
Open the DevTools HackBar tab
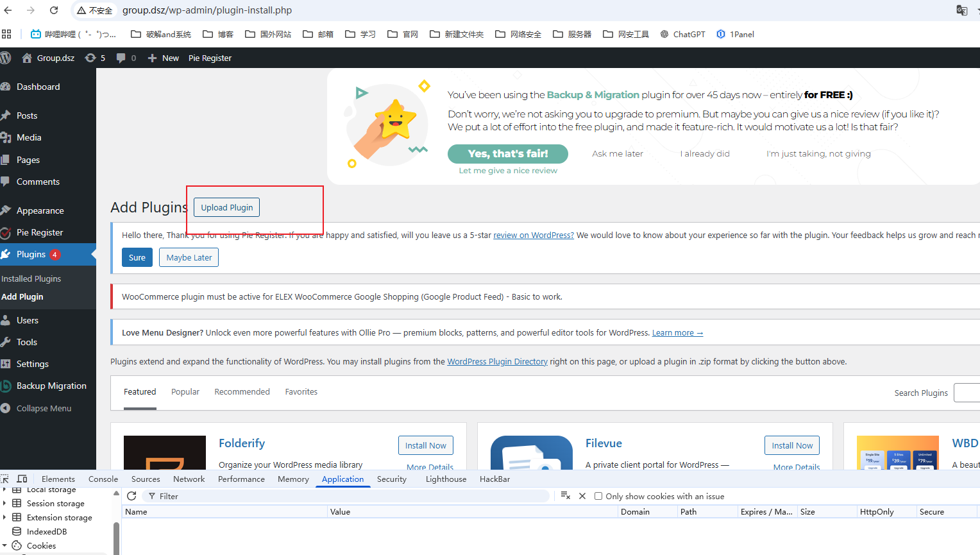[x=494, y=479]
